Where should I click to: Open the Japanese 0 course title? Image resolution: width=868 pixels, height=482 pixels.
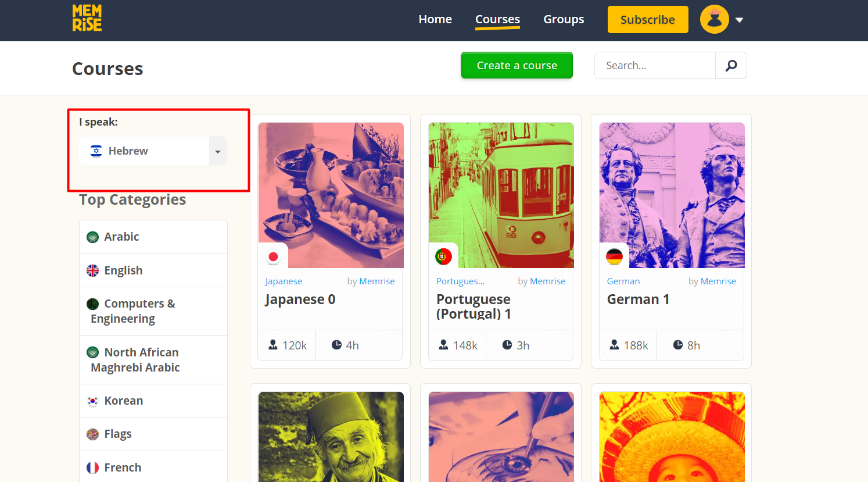(300, 299)
